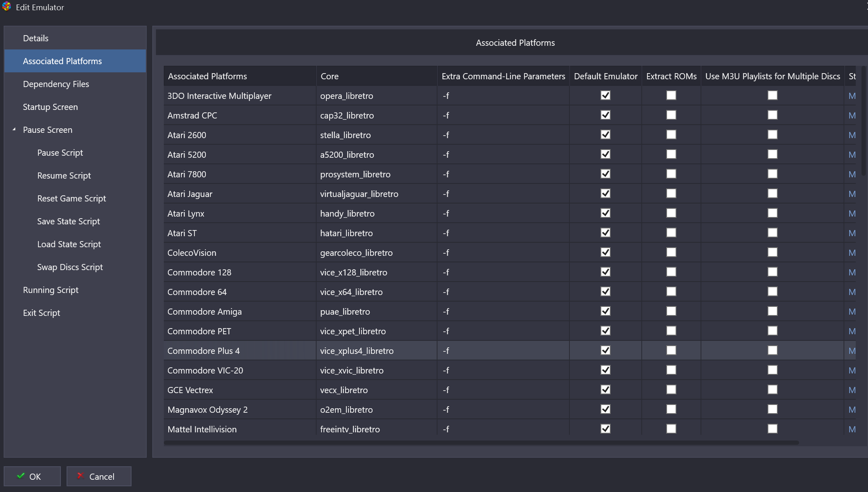
Task: Confirm changes with the OK button
Action: pos(32,476)
